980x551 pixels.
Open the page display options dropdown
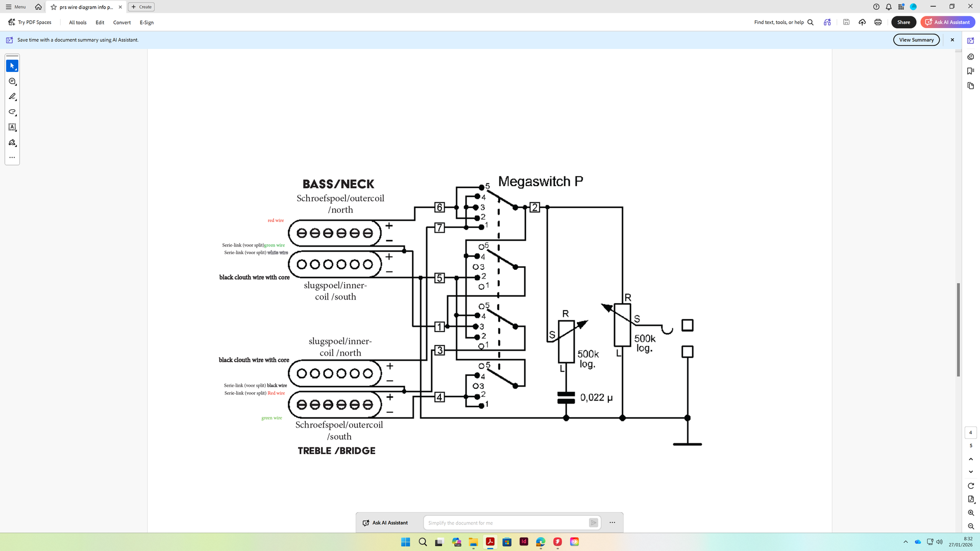click(x=970, y=499)
